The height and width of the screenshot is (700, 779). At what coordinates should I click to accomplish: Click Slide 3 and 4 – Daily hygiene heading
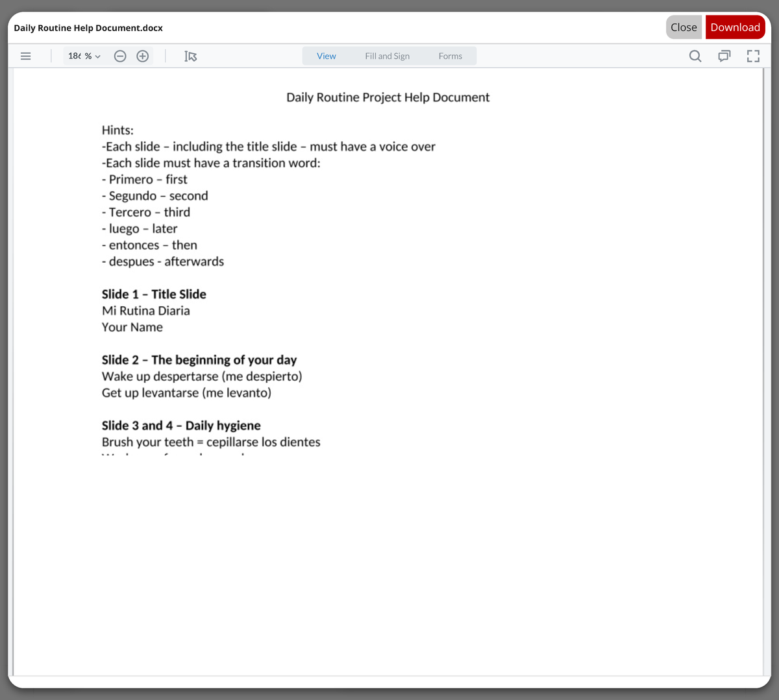pos(181,426)
